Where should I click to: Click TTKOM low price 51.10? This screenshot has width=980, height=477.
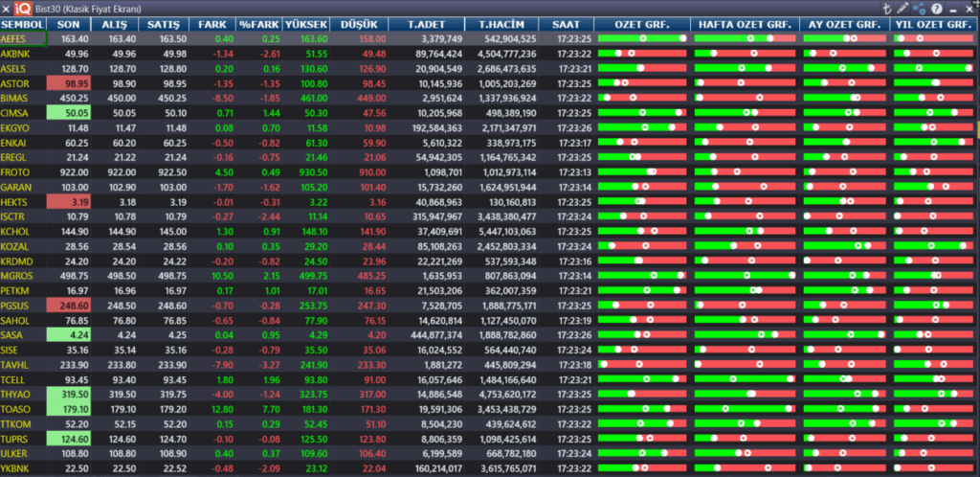(x=374, y=424)
